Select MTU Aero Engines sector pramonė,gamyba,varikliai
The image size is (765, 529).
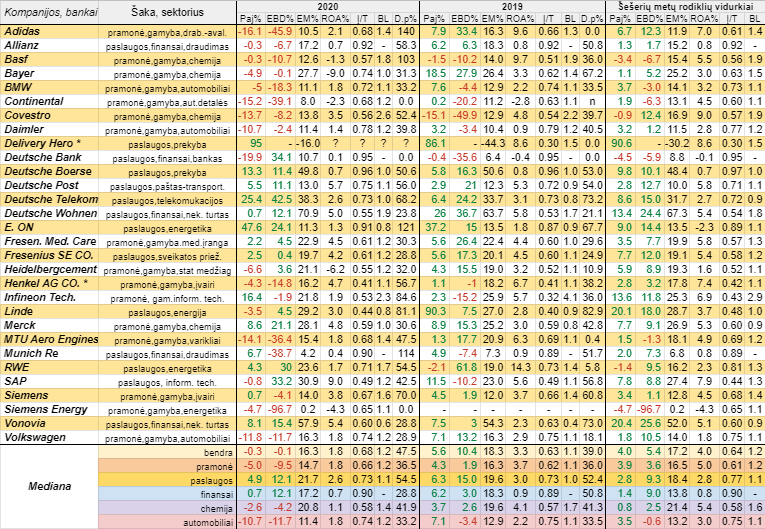168,341
